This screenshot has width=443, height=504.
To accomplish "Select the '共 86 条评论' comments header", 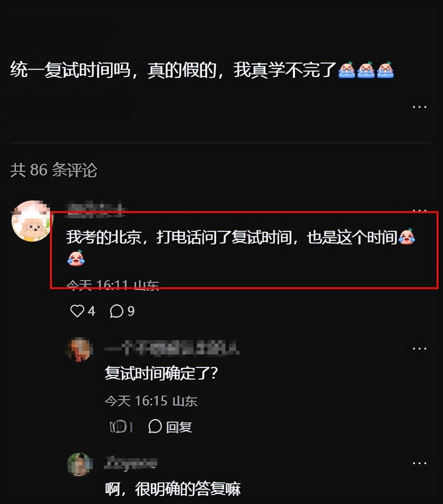I will click(54, 170).
